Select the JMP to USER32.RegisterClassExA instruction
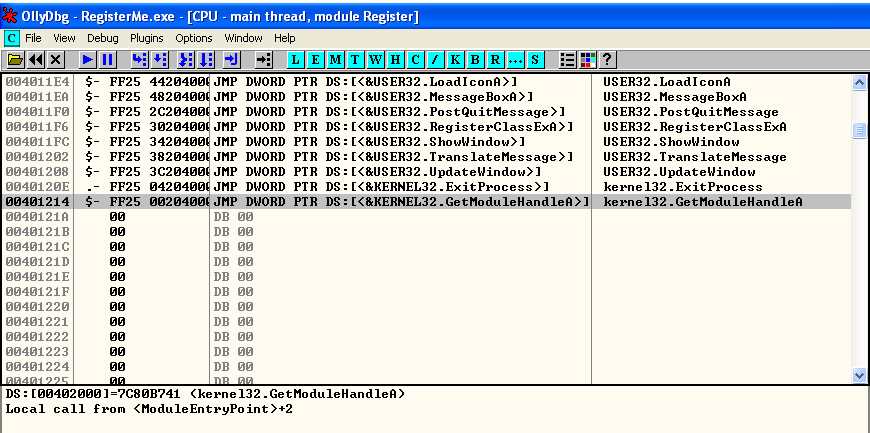 393,127
